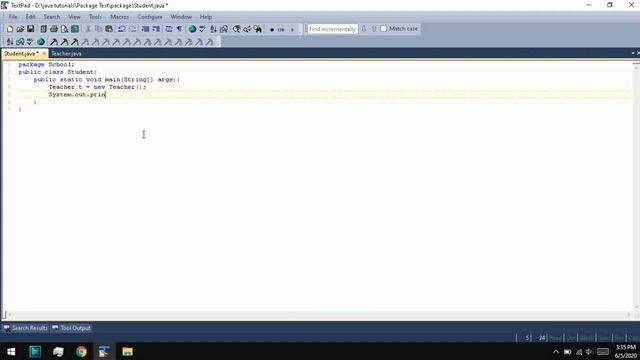Click the column 24 status field
This screenshot has height=360, width=640.
pos(540,338)
